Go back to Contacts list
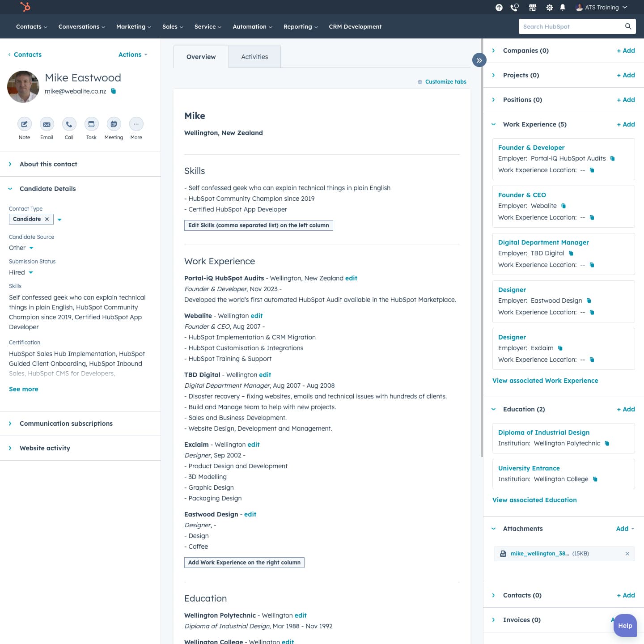 pyautogui.click(x=25, y=55)
